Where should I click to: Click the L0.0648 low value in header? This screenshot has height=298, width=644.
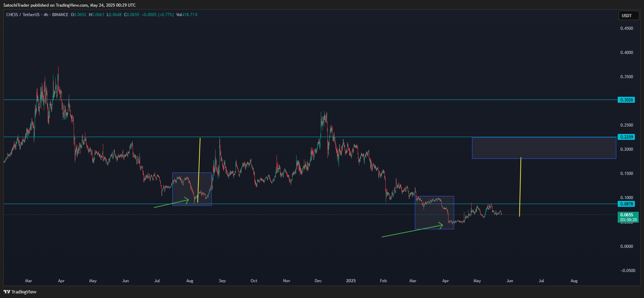coord(114,15)
